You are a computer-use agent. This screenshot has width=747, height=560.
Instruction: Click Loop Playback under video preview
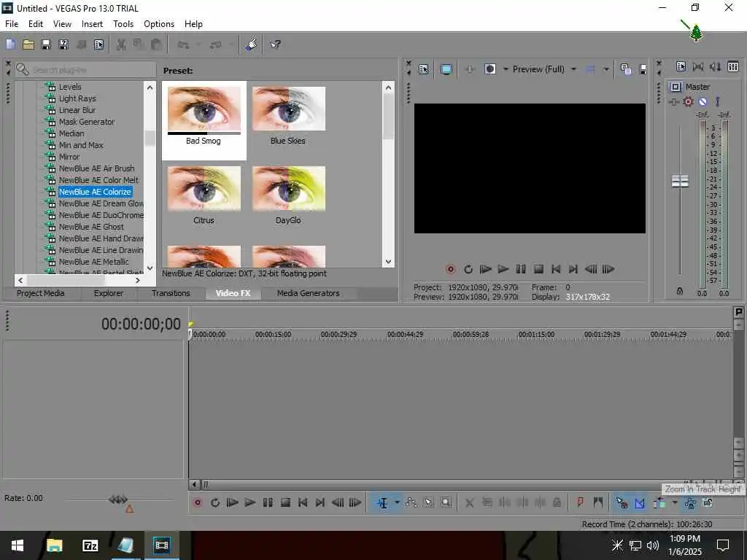click(x=468, y=270)
